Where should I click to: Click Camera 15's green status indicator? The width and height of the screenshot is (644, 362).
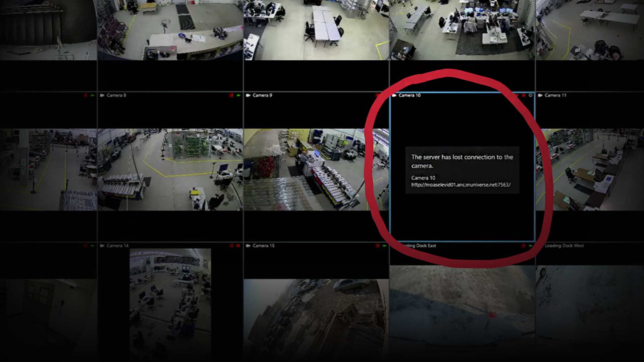pos(384,246)
